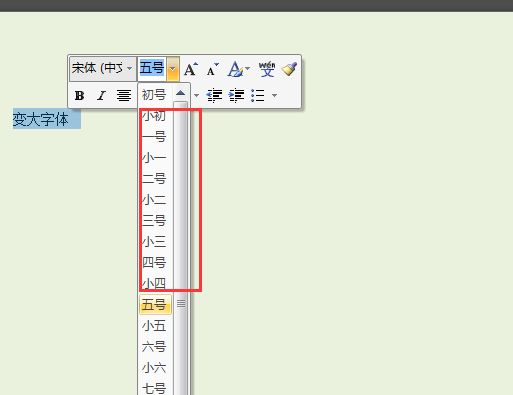Click the selected text 变大字体
Image resolution: width=513 pixels, height=395 pixels.
[41, 119]
